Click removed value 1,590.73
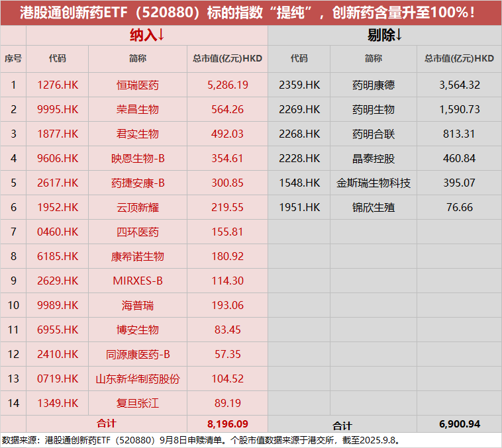This screenshot has width=502, height=448. point(460,109)
